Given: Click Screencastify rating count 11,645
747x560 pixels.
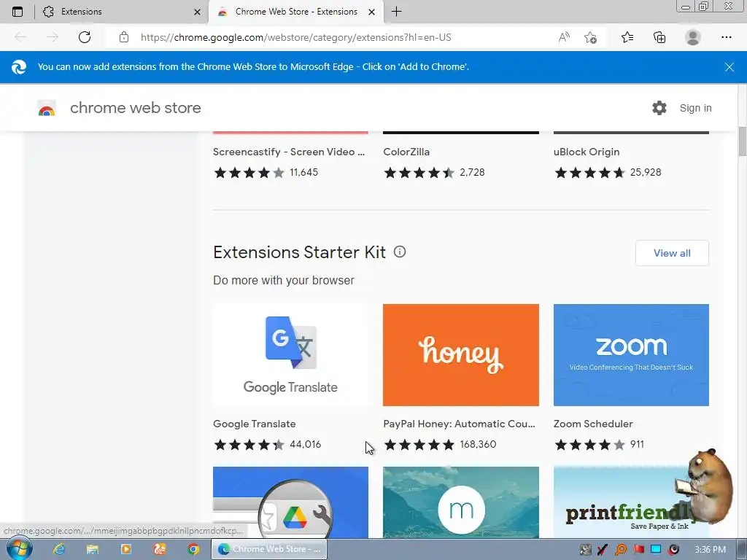Looking at the screenshot, I should point(303,172).
